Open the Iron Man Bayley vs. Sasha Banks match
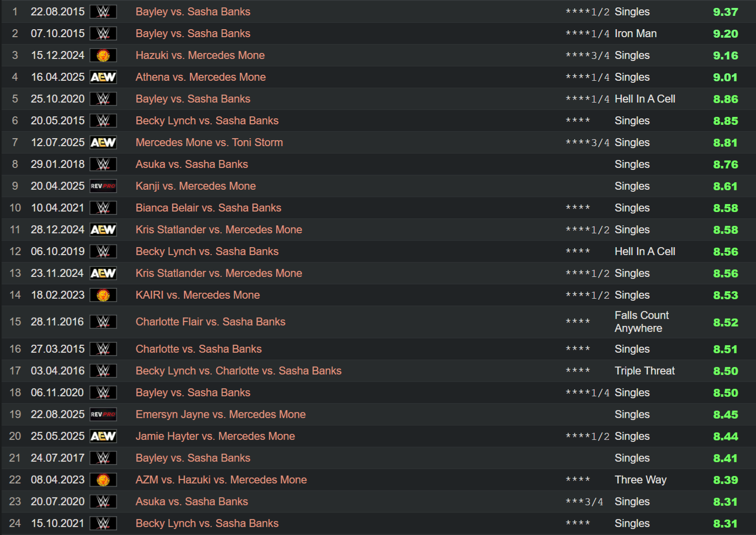 coord(193,34)
